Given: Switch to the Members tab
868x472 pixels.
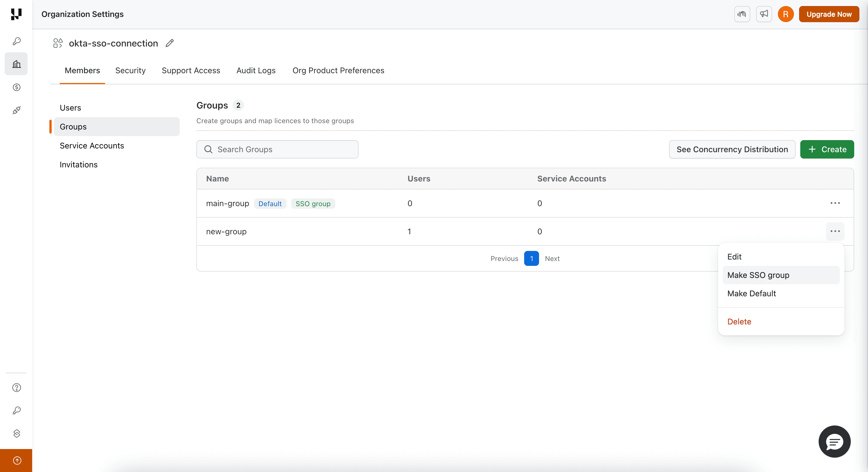Looking at the screenshot, I should [82, 70].
